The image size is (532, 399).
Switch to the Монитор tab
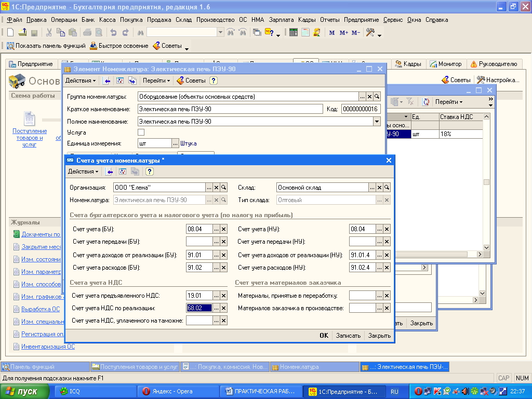click(446, 64)
